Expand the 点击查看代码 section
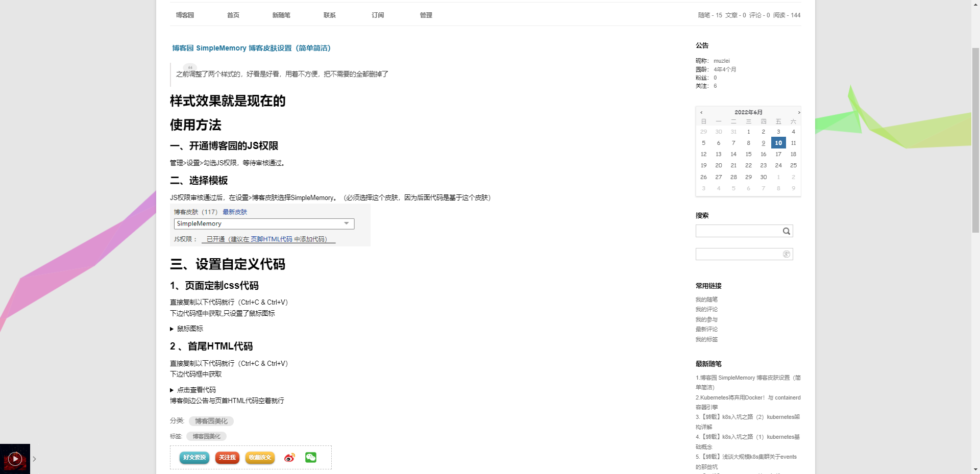Image resolution: width=980 pixels, height=474 pixels. [196, 389]
